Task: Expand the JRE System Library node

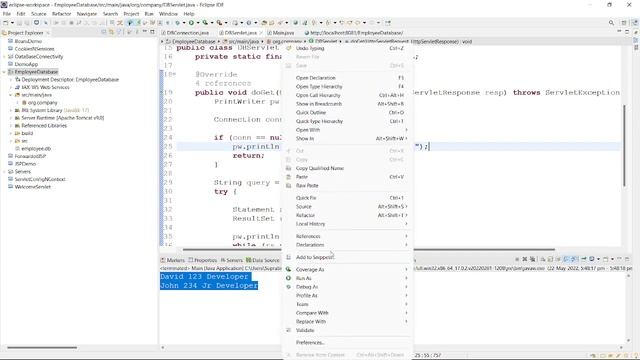Action: 11,110
